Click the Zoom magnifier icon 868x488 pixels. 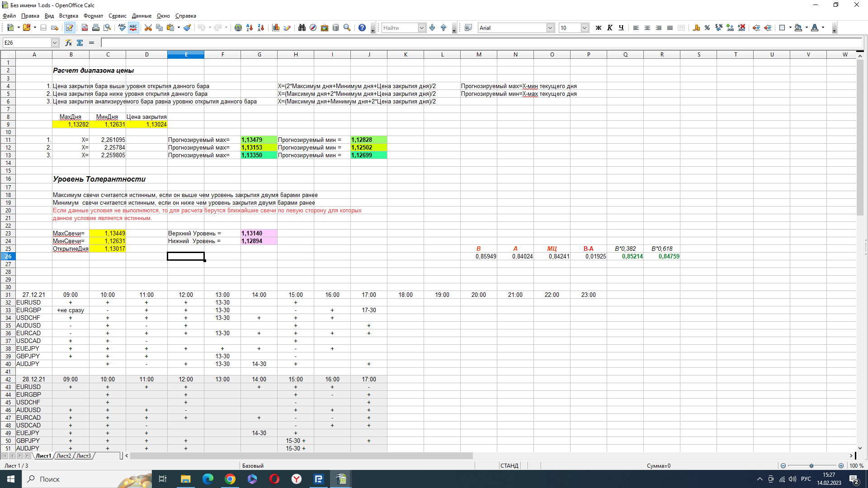click(x=347, y=28)
